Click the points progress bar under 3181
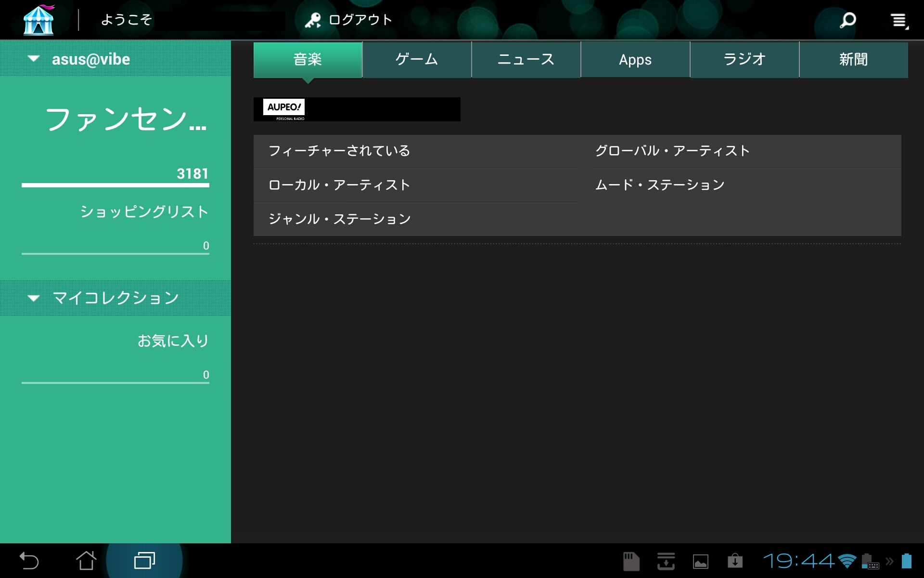The width and height of the screenshot is (924, 578). point(115,185)
